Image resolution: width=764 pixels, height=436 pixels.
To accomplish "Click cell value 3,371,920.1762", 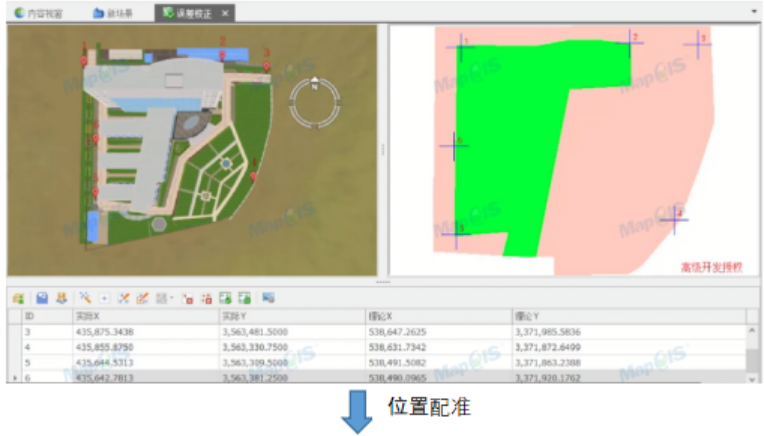I will tap(548, 378).
